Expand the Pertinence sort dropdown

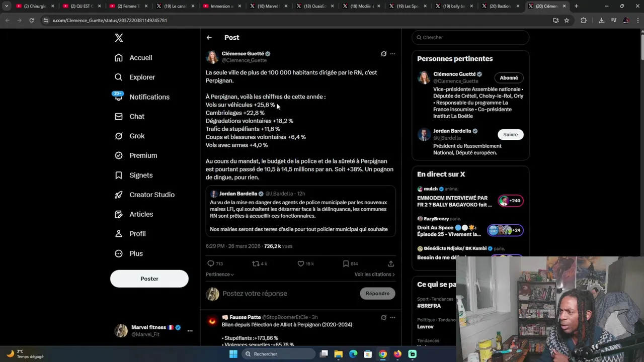[x=220, y=275]
